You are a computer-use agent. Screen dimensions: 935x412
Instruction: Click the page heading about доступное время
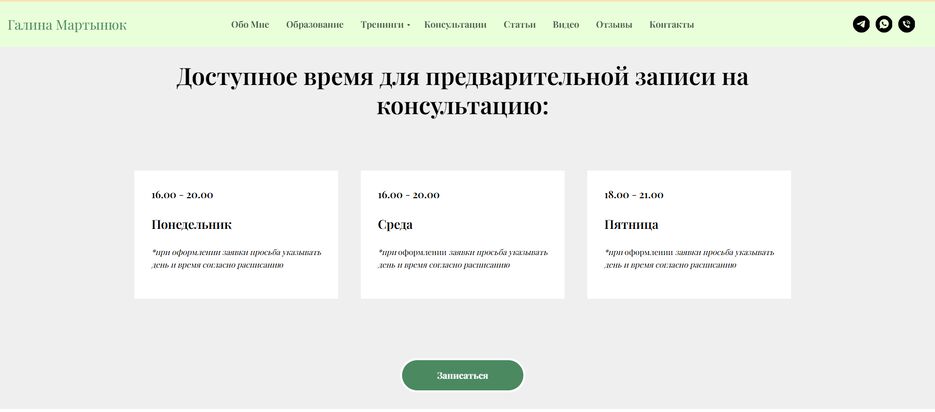pos(462,91)
